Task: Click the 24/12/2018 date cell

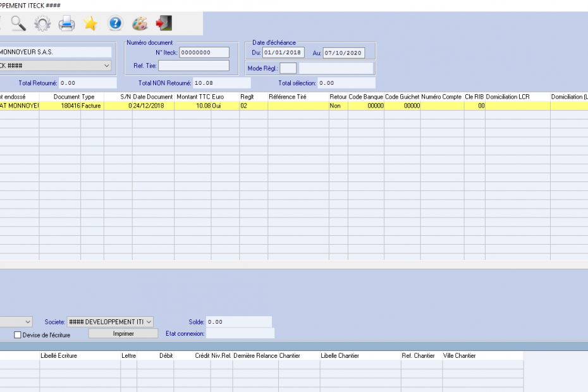Action: point(153,106)
